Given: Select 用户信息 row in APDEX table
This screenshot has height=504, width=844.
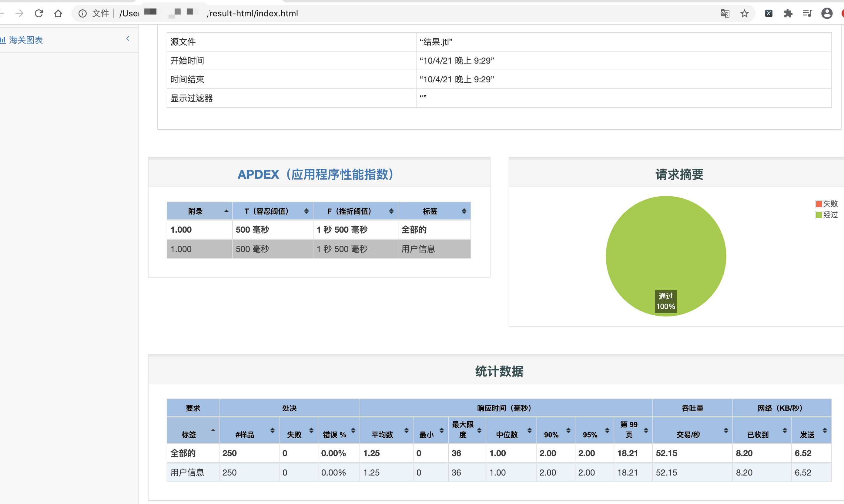Looking at the screenshot, I should point(319,249).
